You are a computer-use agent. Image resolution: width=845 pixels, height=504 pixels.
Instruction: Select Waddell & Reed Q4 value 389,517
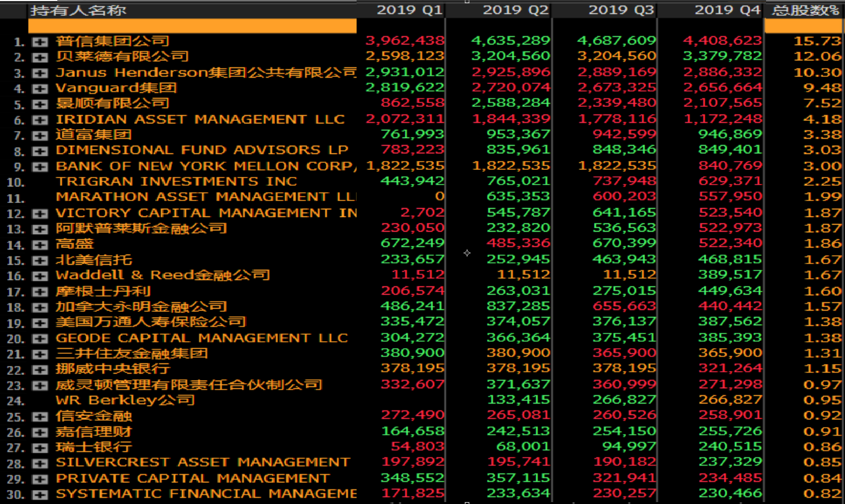(x=730, y=275)
